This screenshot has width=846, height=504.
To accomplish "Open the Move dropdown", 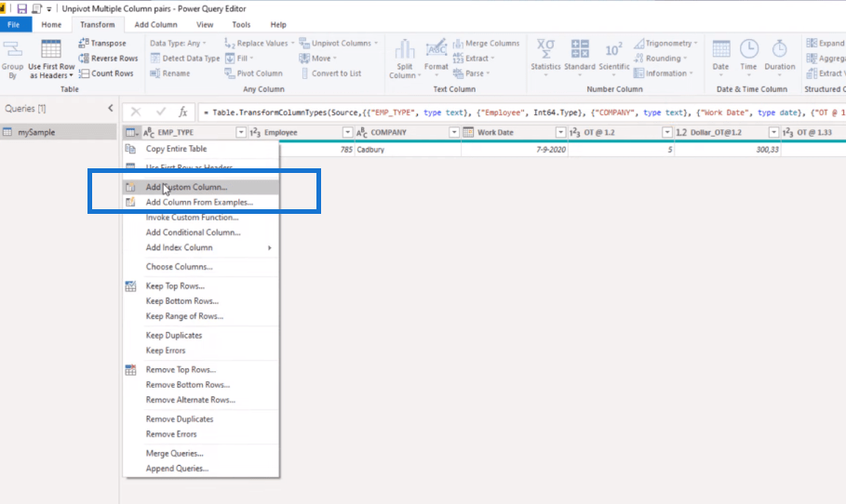I will coord(317,59).
